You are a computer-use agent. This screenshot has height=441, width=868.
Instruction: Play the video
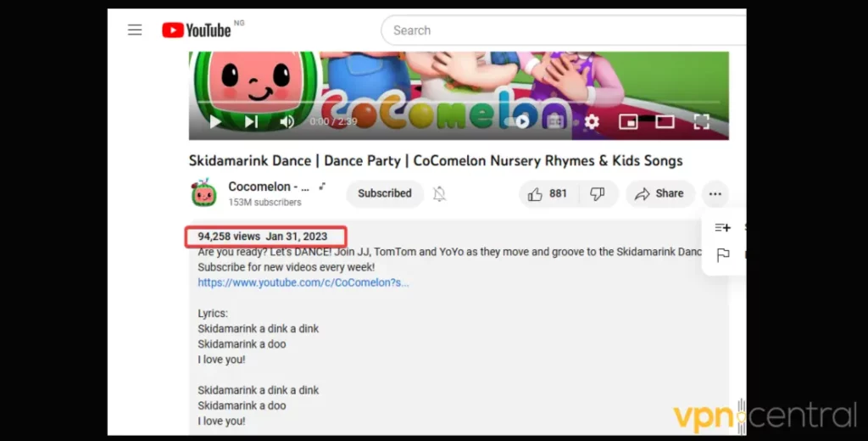(215, 121)
